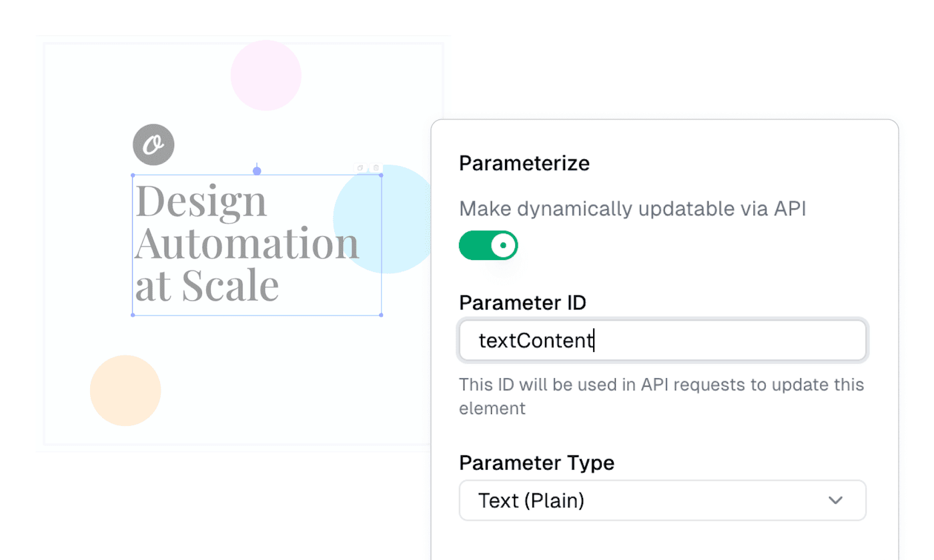Expand the 'Text (Plain)' type menu
Image resolution: width=934 pixels, height=560 pixels.
[x=662, y=501]
